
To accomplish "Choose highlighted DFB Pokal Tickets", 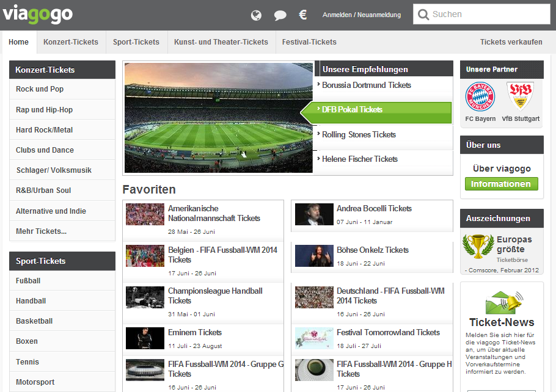I will (376, 113).
